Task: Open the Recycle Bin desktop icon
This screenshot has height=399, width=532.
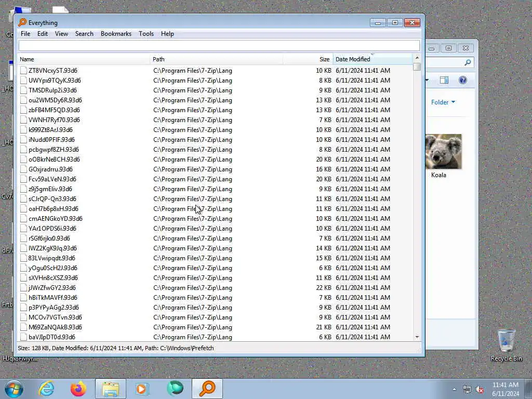Action: click(506, 345)
